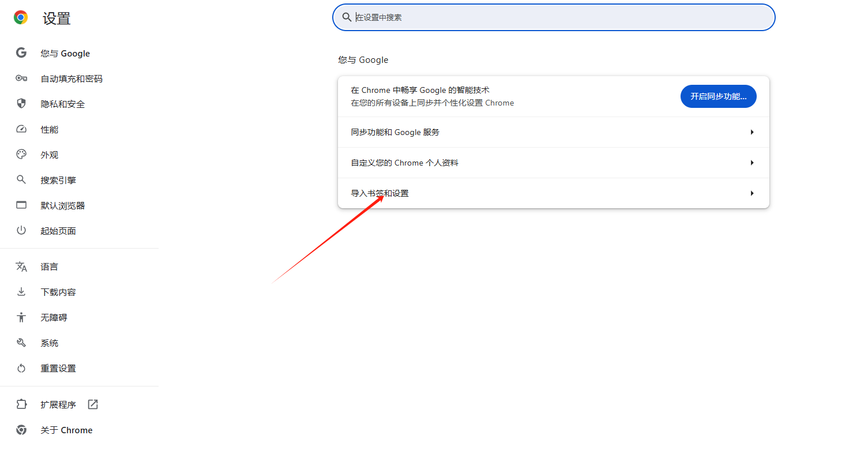Screen dimensions: 868x469
Task: Click the reset icon for 重置设置
Action: tap(21, 368)
